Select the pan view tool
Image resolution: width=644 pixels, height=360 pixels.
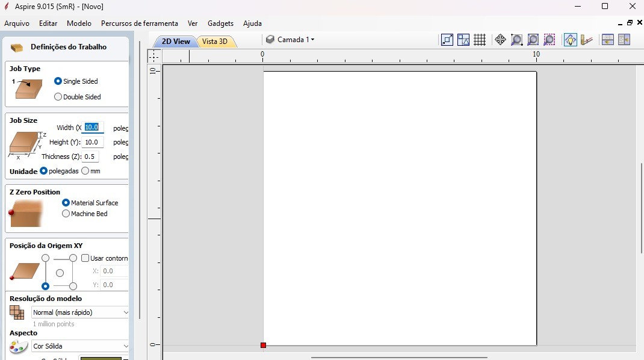click(500, 40)
